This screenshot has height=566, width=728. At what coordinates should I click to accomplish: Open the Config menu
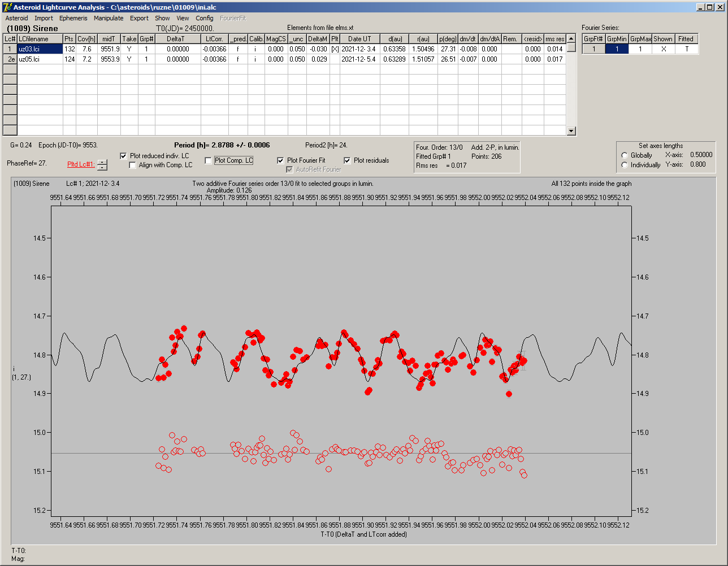click(x=205, y=18)
